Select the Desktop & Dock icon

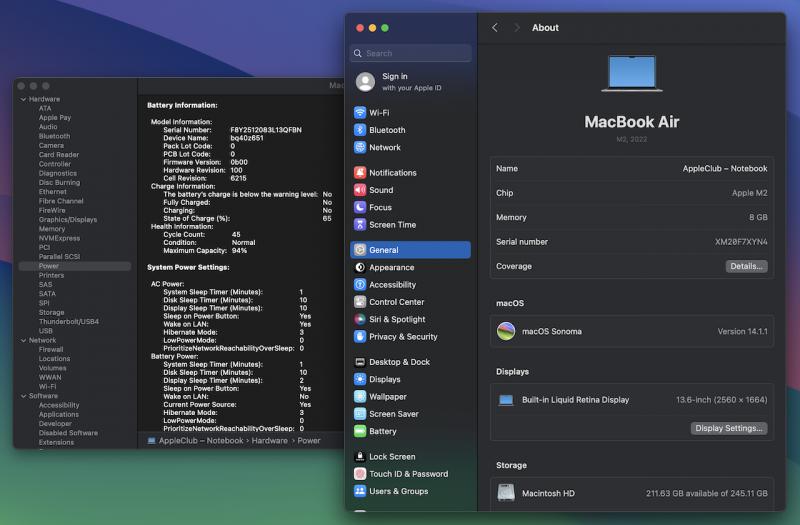(360, 362)
